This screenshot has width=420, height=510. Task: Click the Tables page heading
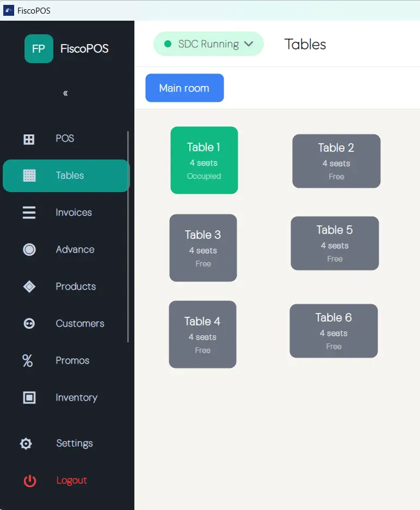[305, 44]
